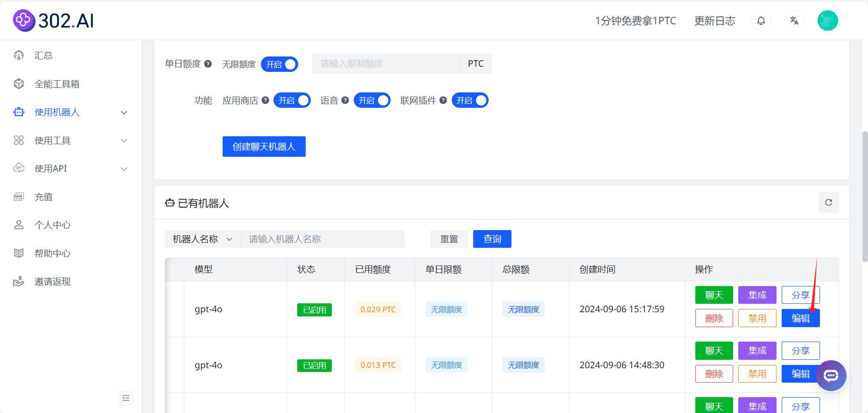The height and width of the screenshot is (413, 868).
Task: Click the help icon next to 语音
Action: pyautogui.click(x=345, y=100)
